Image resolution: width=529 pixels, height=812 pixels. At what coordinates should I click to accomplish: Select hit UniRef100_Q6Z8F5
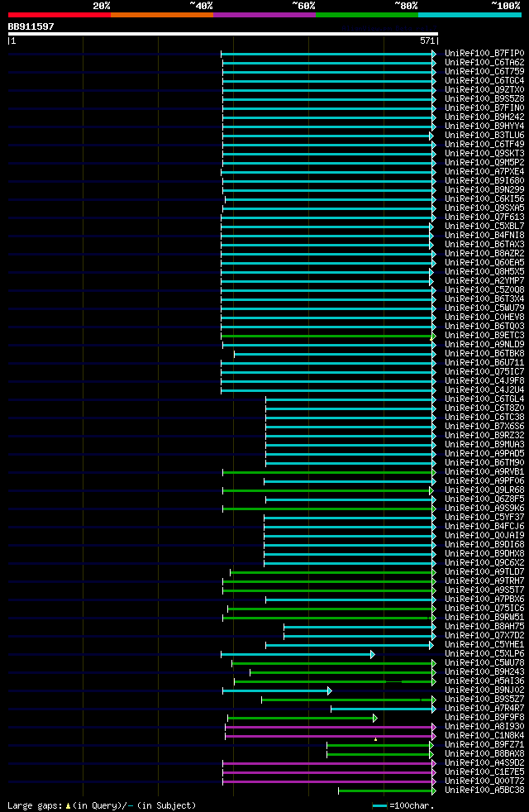484,499
